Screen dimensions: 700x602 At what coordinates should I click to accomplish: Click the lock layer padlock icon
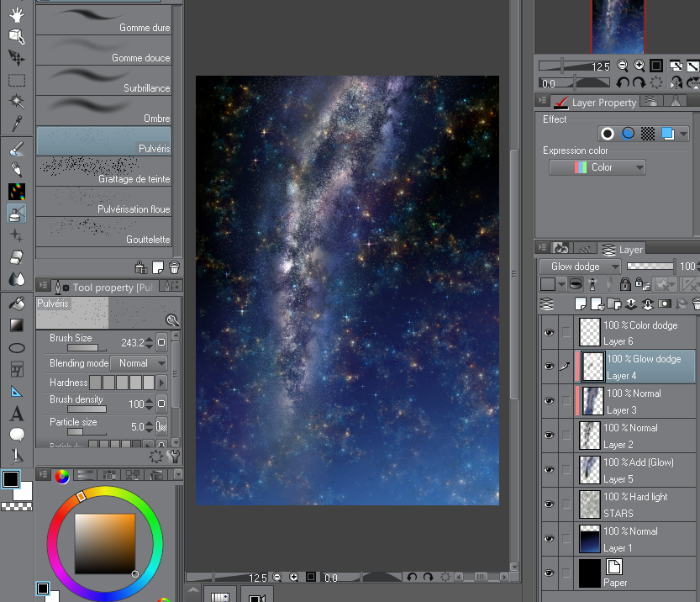pyautogui.click(x=625, y=283)
